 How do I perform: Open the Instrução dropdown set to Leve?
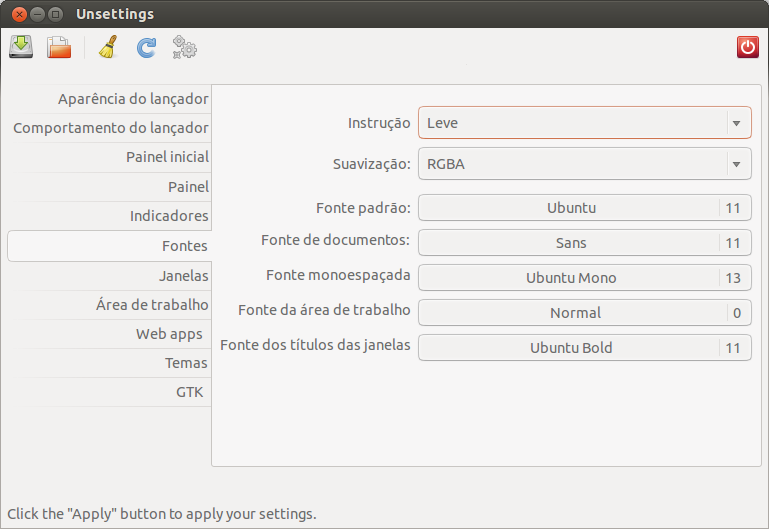point(584,123)
